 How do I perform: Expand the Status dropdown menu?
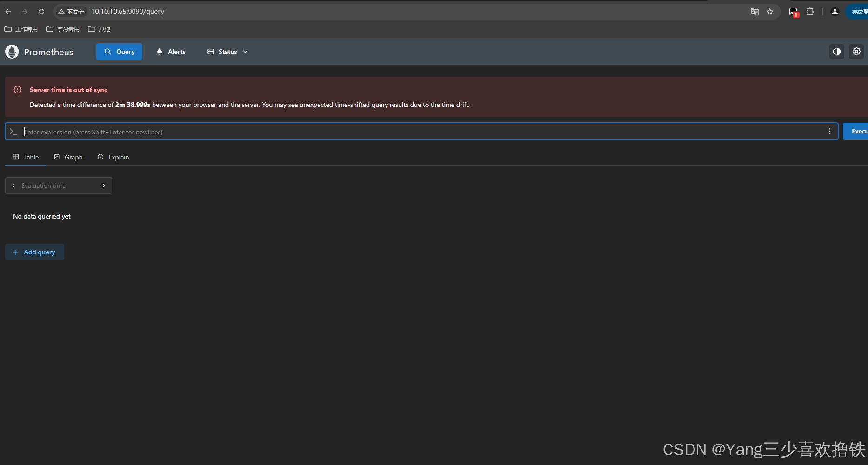[x=227, y=52]
